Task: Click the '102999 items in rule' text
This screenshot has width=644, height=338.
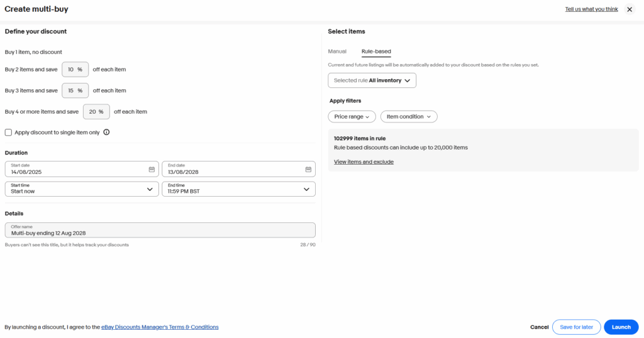Action: [x=360, y=138]
